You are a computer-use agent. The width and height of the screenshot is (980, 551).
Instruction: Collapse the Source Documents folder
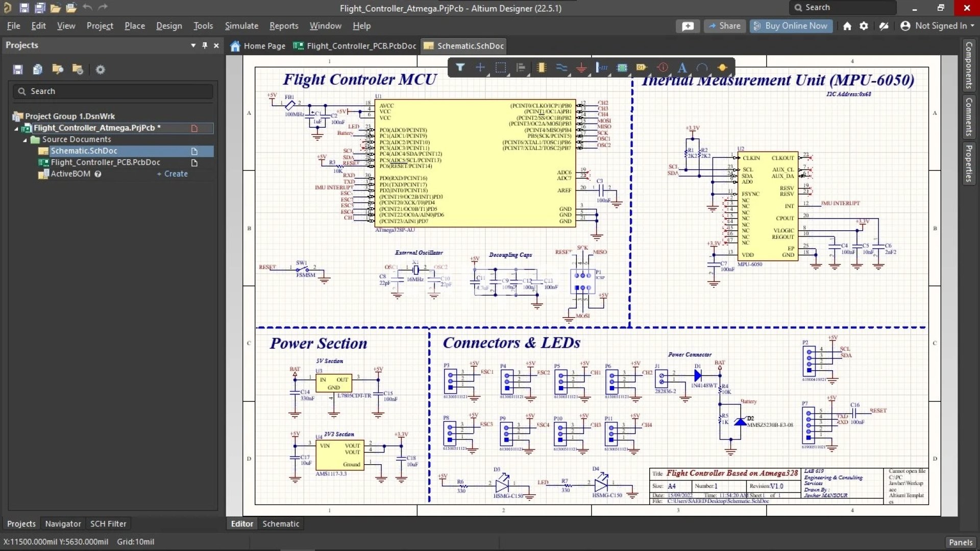[x=25, y=140]
